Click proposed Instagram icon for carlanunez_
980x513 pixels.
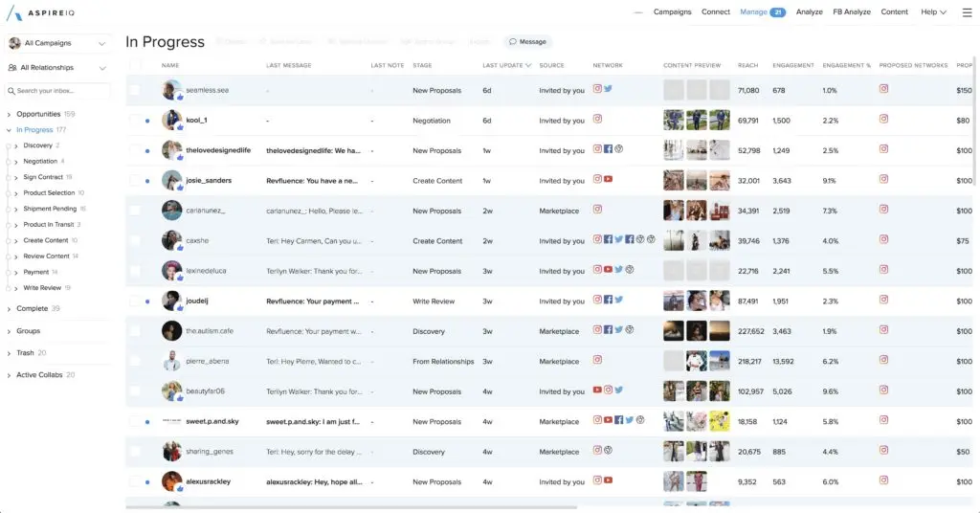tap(883, 210)
